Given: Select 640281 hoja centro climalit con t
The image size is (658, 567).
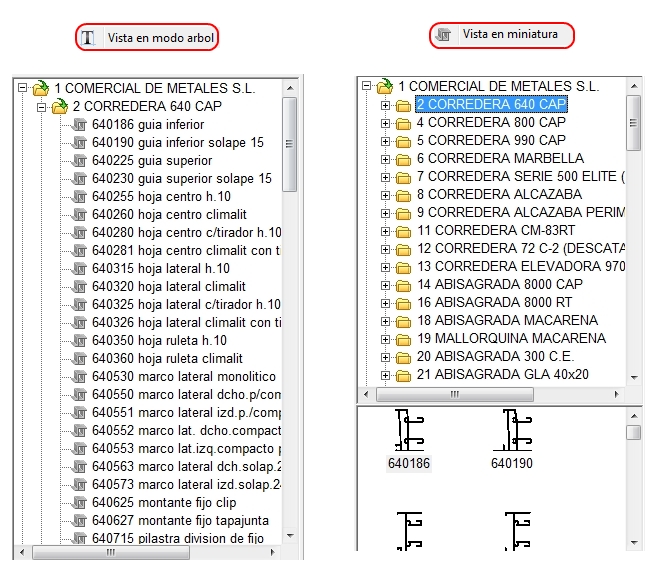Looking at the screenshot, I should [x=186, y=251].
